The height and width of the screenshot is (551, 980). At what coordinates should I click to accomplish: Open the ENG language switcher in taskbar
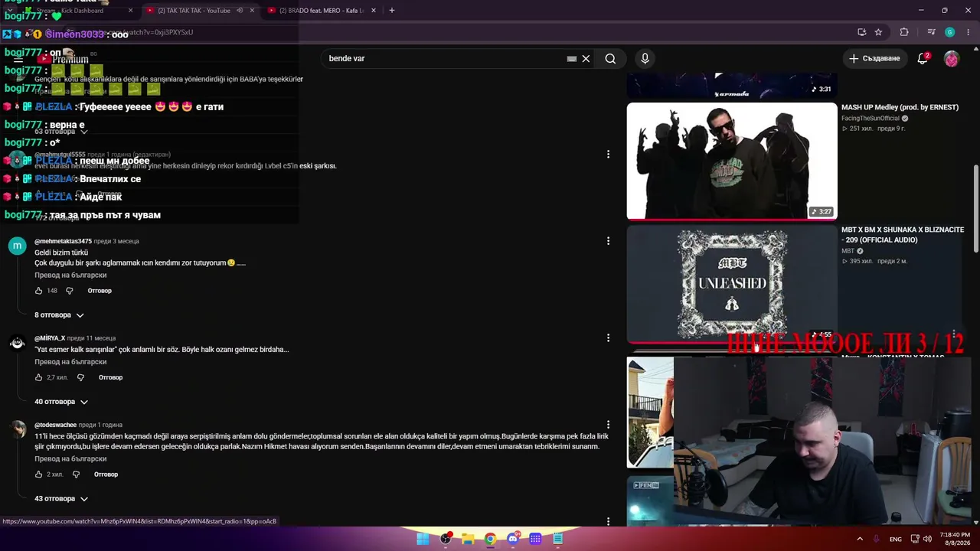895,539
